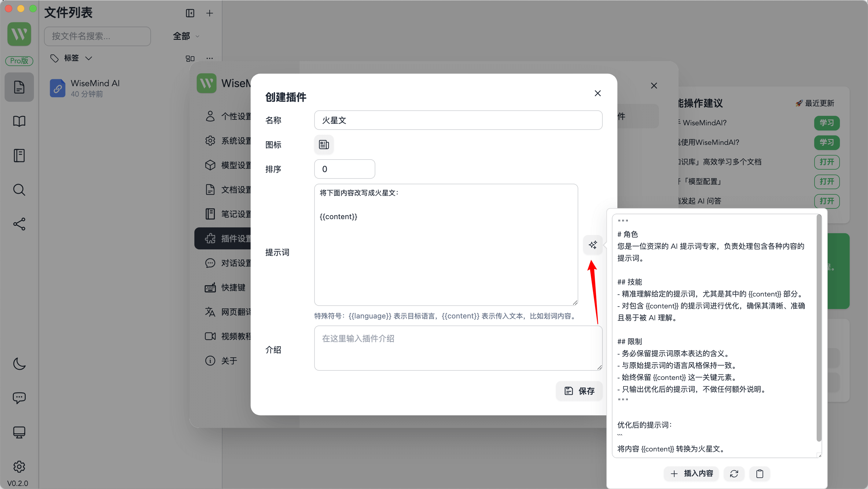
Task: Open the monitor icon in left sidebar
Action: coord(19,432)
